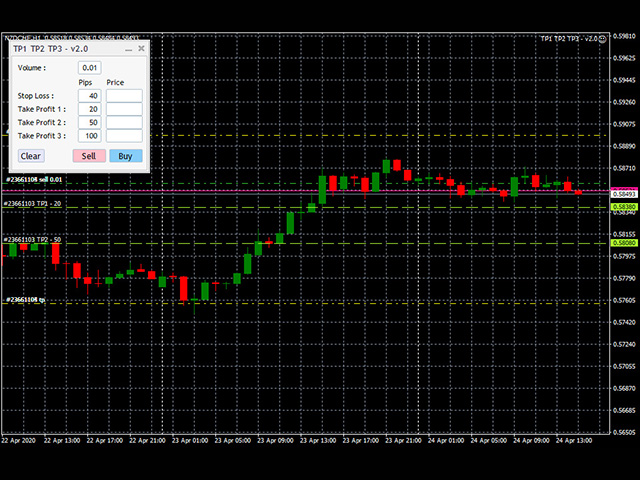Edit the Stop Loss pips field
This screenshot has width=640, height=480.
tap(89, 96)
